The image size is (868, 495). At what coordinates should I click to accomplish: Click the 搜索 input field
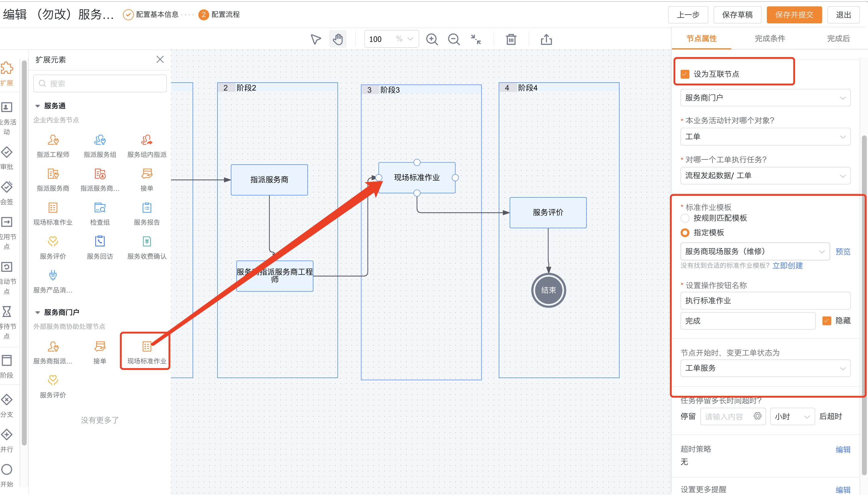click(x=100, y=84)
